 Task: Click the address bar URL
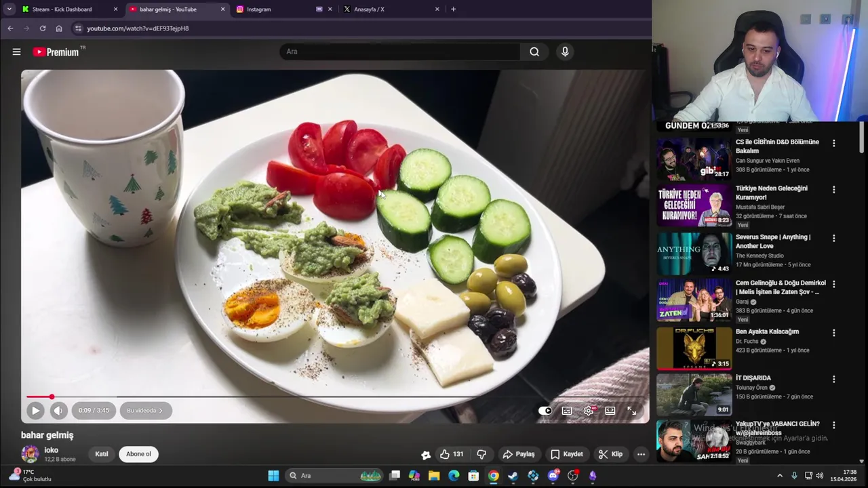coord(138,28)
